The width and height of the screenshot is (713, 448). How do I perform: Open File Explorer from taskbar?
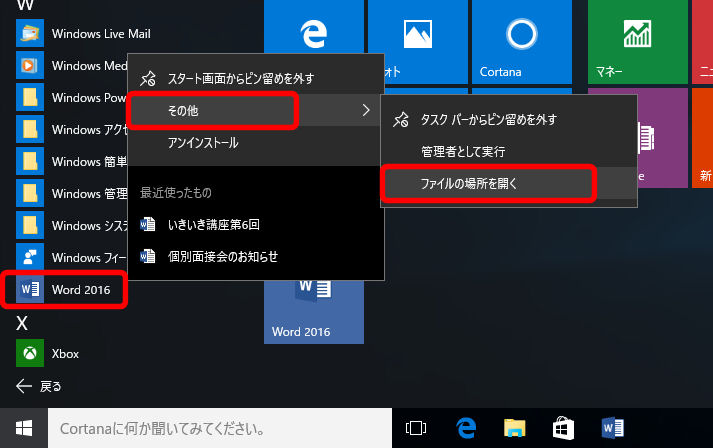(x=514, y=428)
